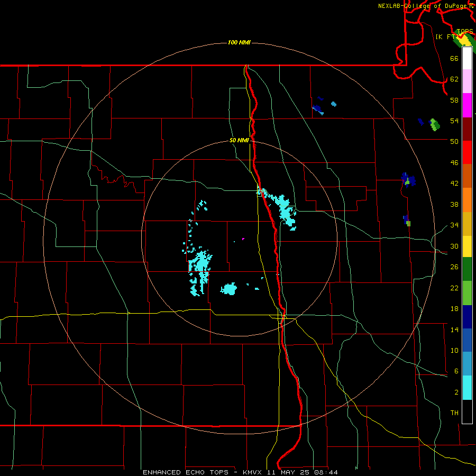
Task: Click the green echo cell near the right edge
Action: pos(435,125)
